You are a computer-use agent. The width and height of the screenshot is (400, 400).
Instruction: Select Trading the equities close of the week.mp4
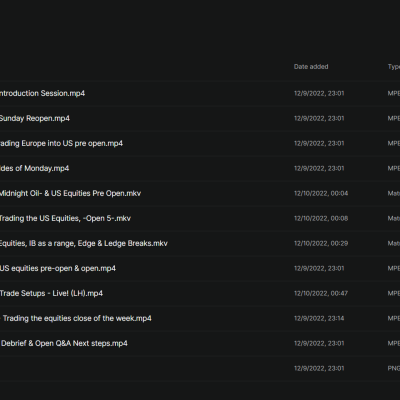point(76,318)
